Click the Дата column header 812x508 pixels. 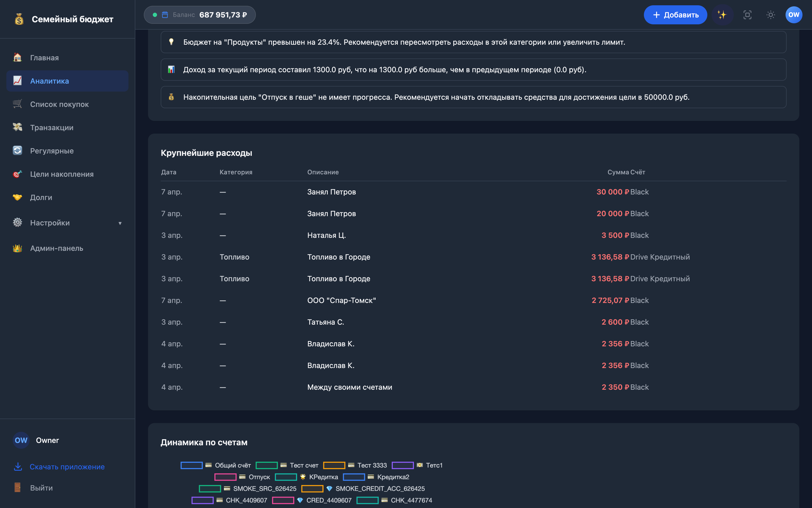(168, 172)
